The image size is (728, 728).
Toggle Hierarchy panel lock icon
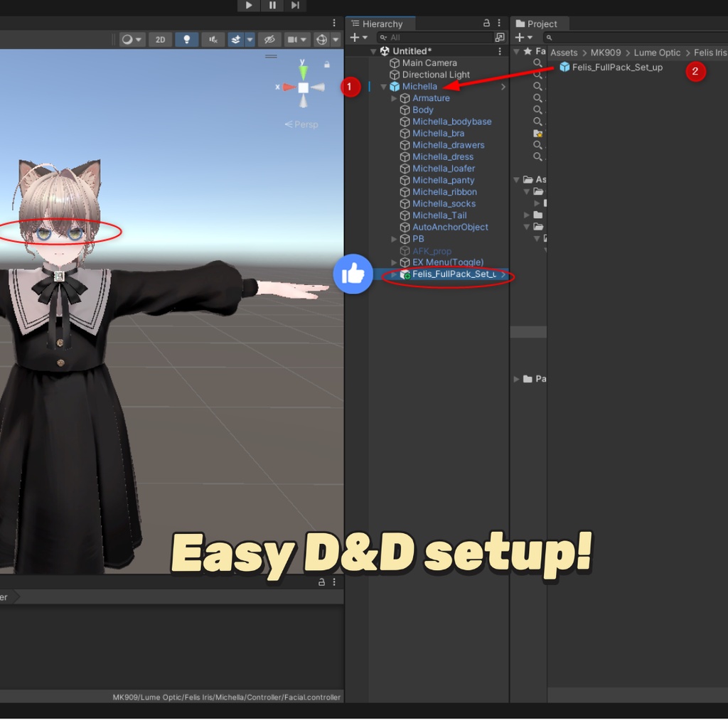click(486, 23)
